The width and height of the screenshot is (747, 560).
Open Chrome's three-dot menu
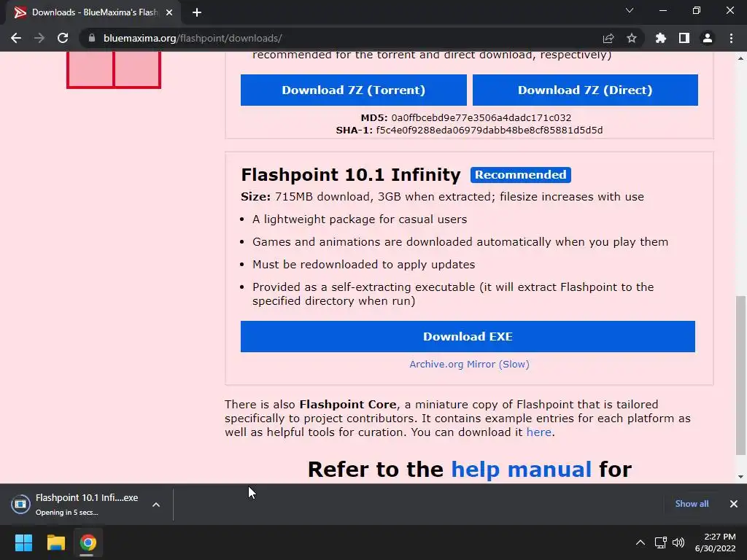731,38
